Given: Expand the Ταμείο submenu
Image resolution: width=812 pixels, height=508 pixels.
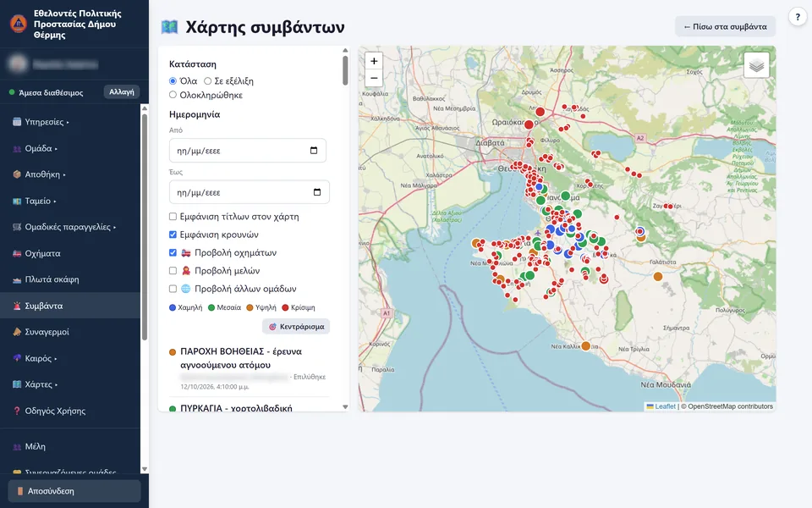Looking at the screenshot, I should [70, 201].
